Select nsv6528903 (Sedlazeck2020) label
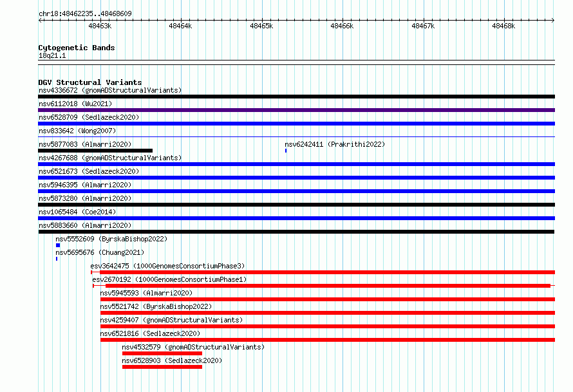The width and height of the screenshot is (573, 392). [x=172, y=360]
